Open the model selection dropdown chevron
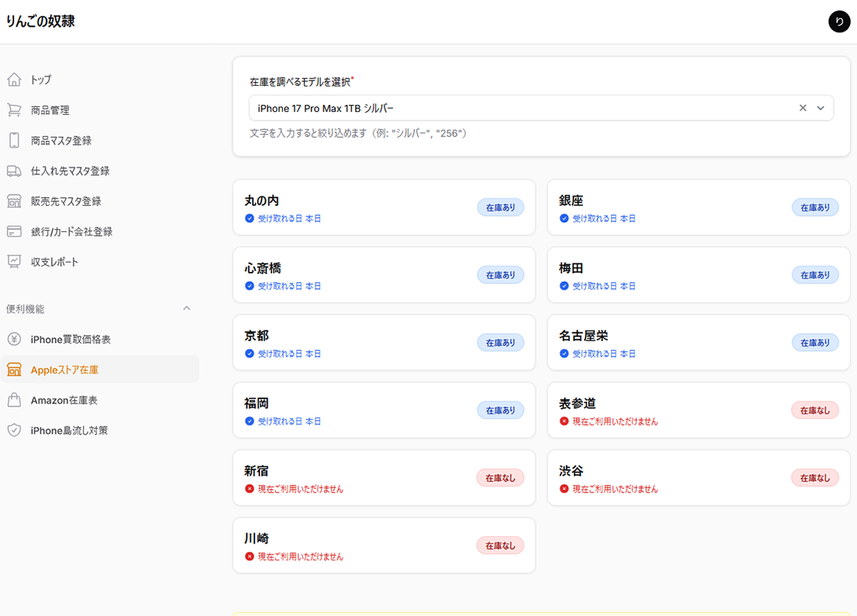This screenshot has width=857, height=616. [x=819, y=108]
